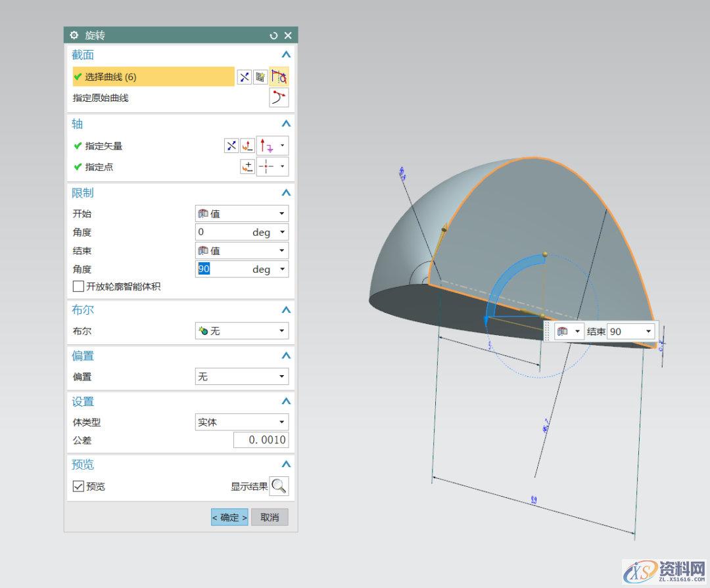Enable the 开放轮廓智能体积 checkbox
The image size is (710, 588).
click(x=78, y=286)
